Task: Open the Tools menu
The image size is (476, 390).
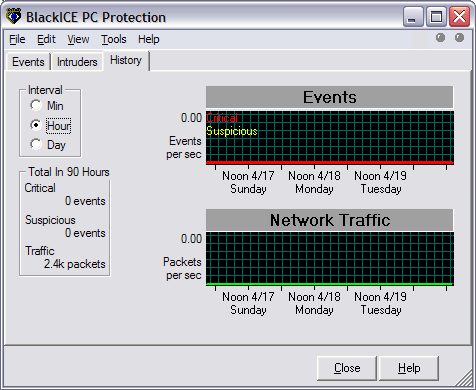Action: [114, 39]
